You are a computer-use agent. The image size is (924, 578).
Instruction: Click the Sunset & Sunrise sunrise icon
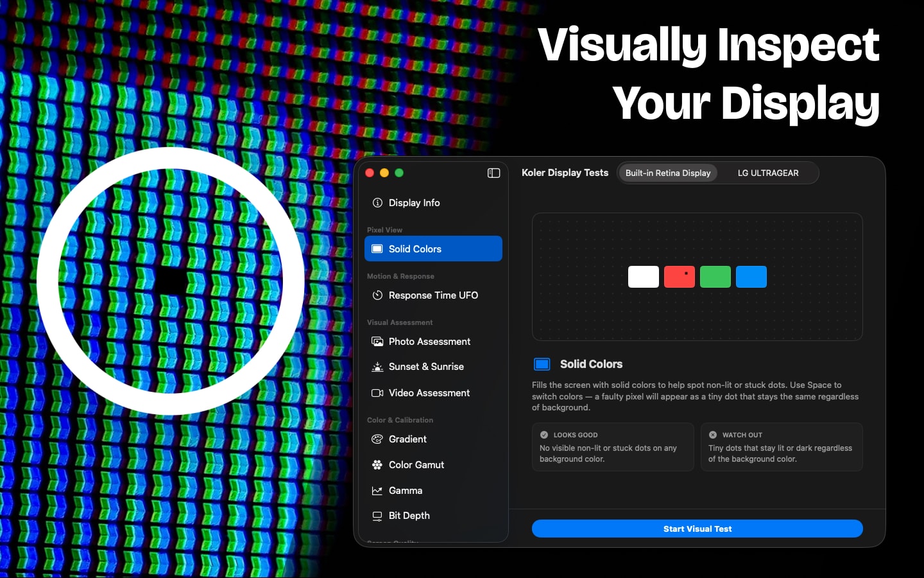coord(377,367)
